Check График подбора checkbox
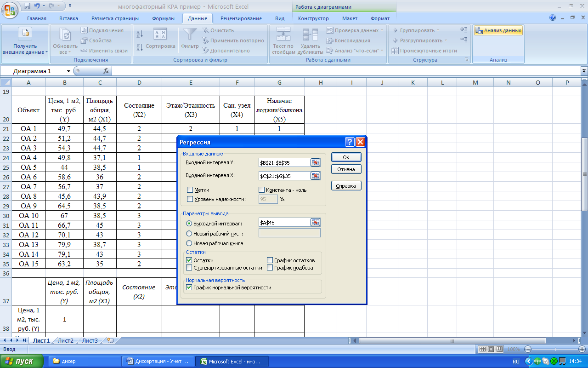Image resolution: width=588 pixels, height=368 pixels. point(270,268)
